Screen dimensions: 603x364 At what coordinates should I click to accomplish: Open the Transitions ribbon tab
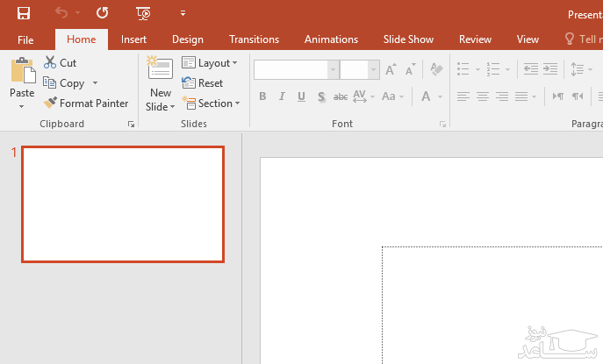254,39
